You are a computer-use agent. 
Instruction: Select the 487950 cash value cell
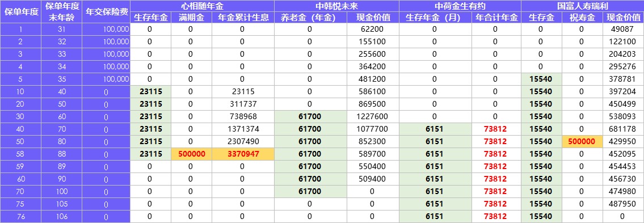click(x=622, y=204)
